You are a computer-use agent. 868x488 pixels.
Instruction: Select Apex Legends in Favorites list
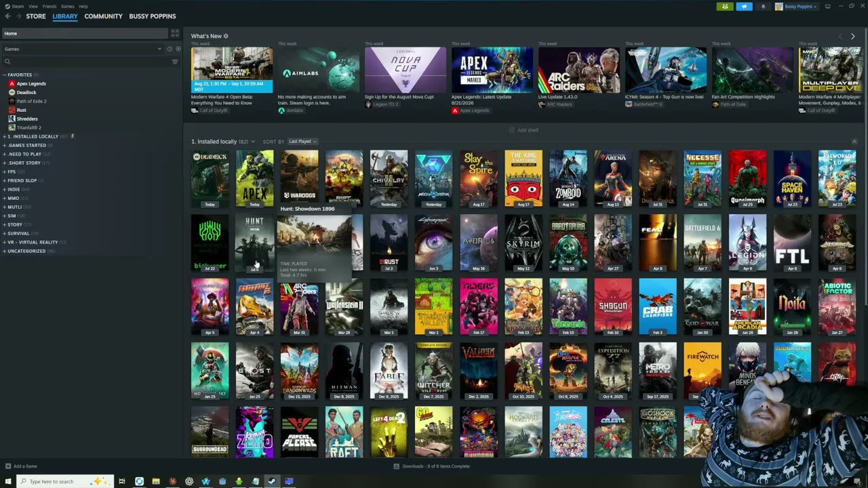[31, 83]
